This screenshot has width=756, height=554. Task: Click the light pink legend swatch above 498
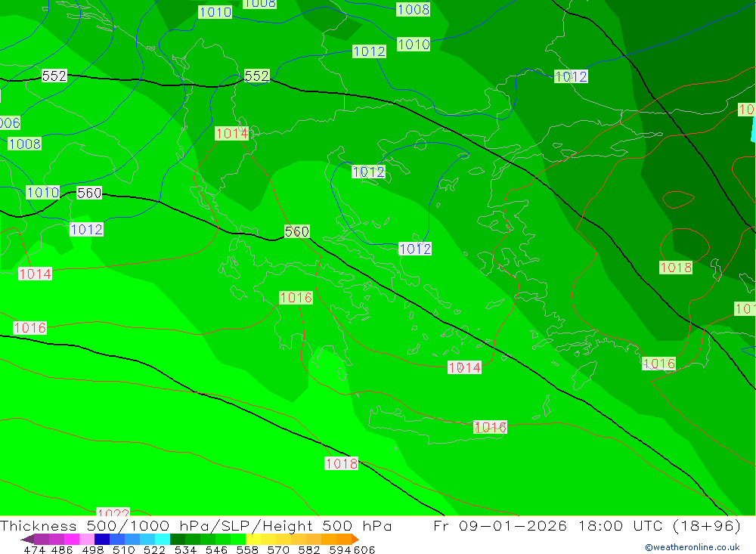point(87,539)
